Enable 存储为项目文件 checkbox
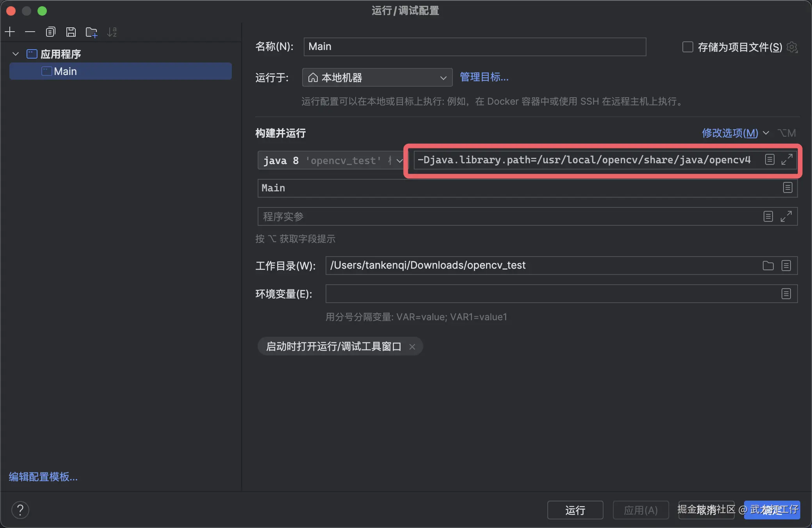The image size is (812, 528). click(x=687, y=47)
